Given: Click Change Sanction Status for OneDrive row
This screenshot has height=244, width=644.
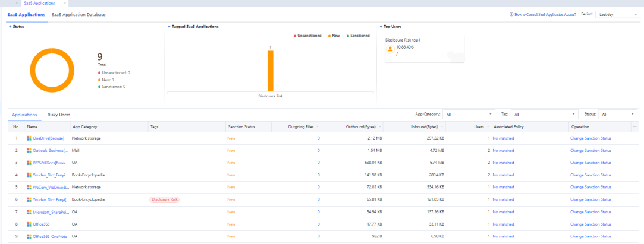Looking at the screenshot, I should pyautogui.click(x=590, y=138).
